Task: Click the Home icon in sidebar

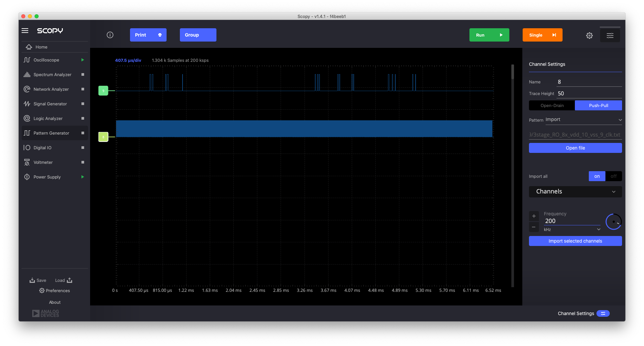Action: coord(29,47)
